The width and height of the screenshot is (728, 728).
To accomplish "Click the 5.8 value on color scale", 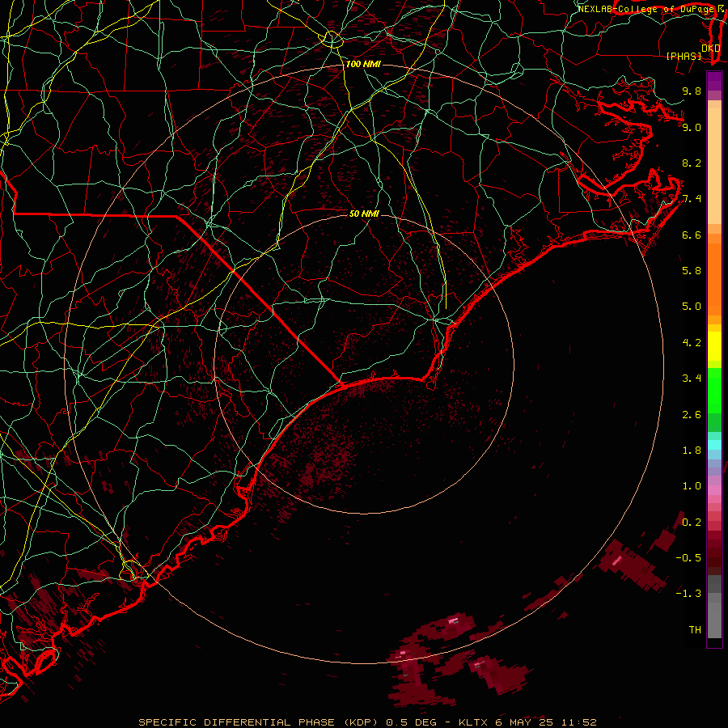I will pos(692,271).
